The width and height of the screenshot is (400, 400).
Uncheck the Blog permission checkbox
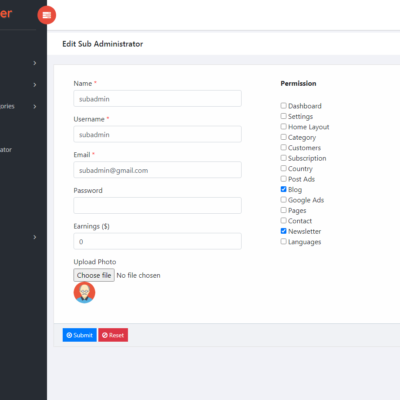coord(283,189)
